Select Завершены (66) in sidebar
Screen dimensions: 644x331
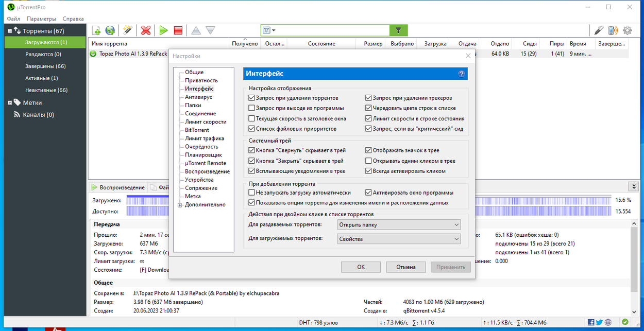(x=45, y=66)
